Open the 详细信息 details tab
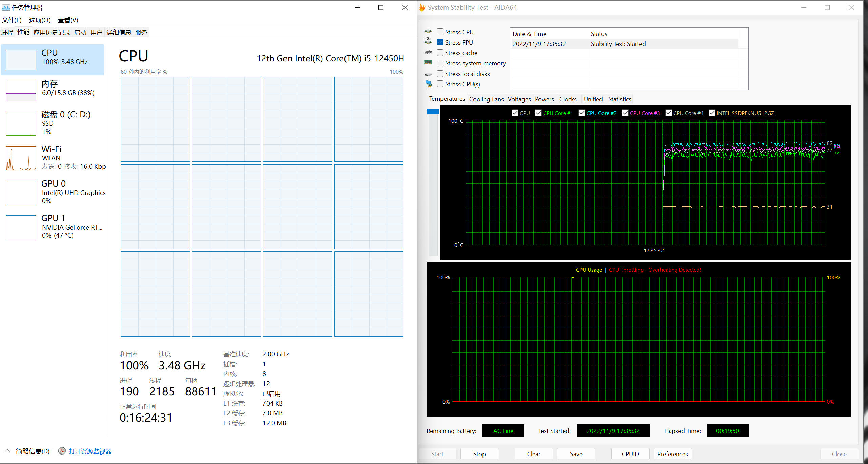This screenshot has height=464, width=868. tap(119, 32)
